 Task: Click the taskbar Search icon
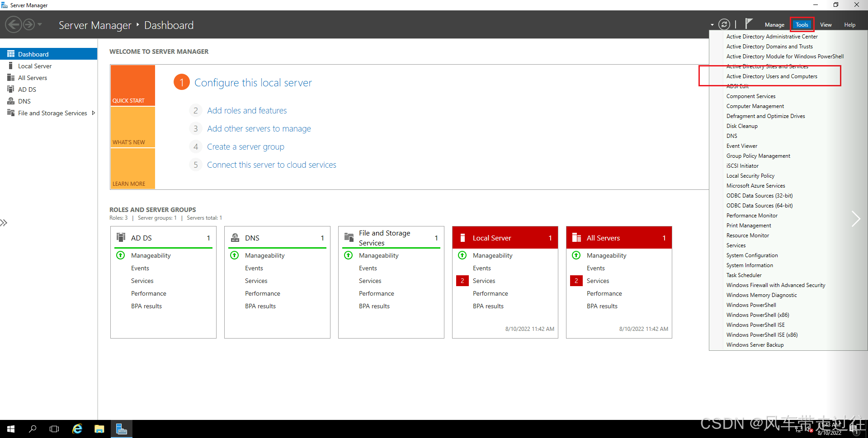coord(33,429)
